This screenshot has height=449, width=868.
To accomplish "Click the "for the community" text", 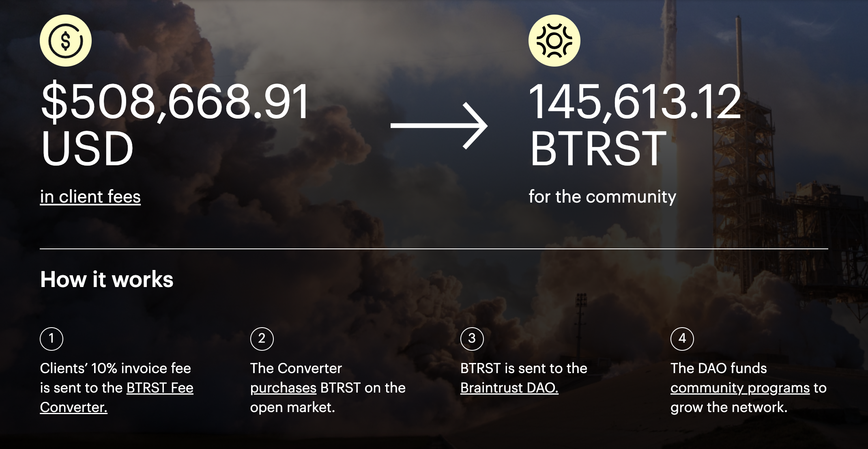I will pos(602,197).
